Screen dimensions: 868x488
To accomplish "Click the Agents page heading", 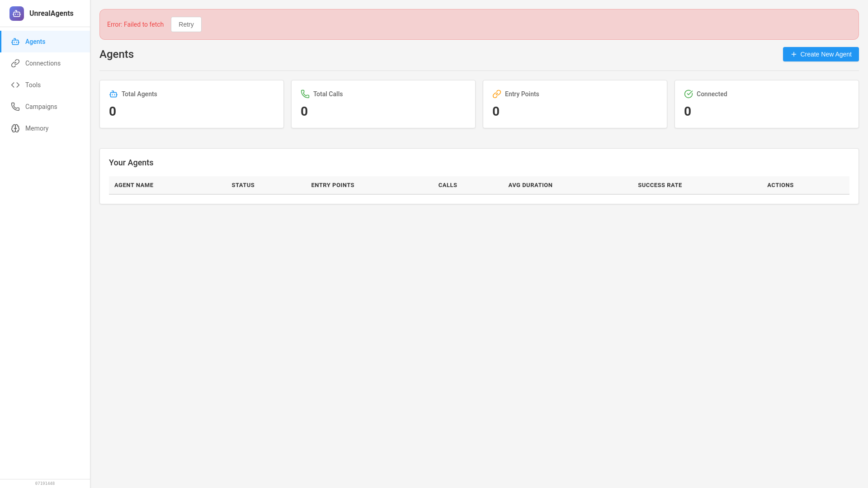I will [x=117, y=54].
